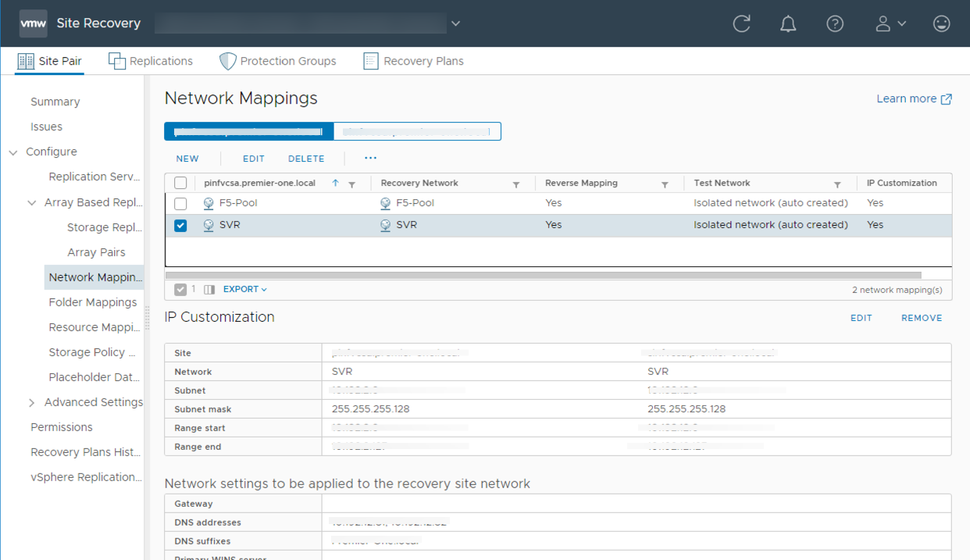The width and height of the screenshot is (970, 560).
Task: Open Permissions in the sidebar
Action: tap(61, 427)
